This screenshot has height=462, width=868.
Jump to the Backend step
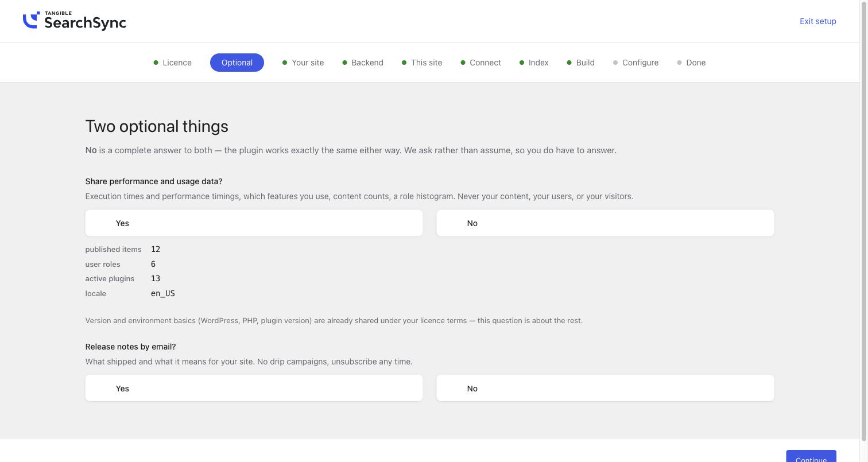click(x=363, y=63)
